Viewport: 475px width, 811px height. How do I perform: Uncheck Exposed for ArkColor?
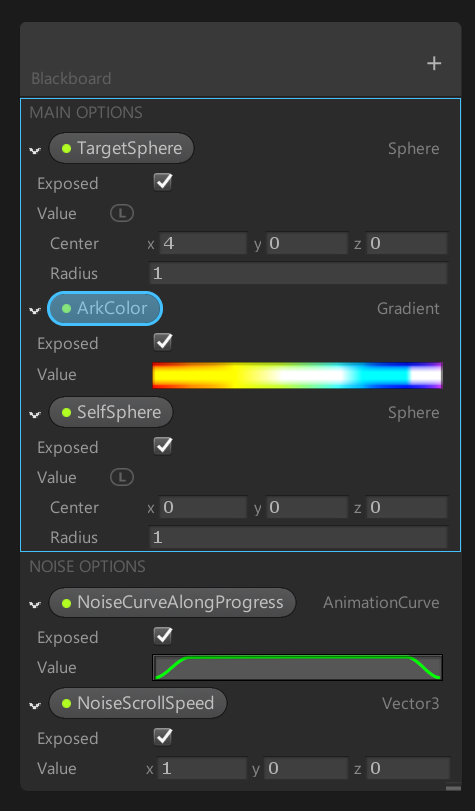163,342
